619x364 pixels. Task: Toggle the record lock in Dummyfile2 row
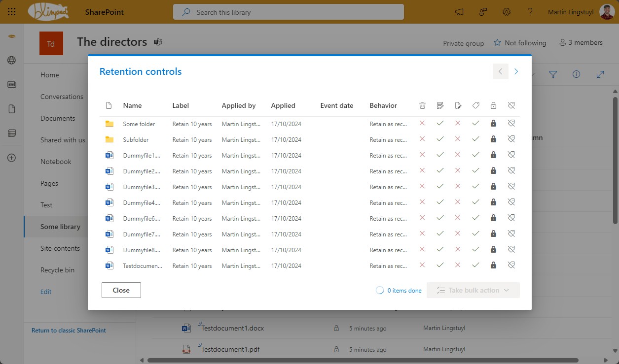point(493,171)
